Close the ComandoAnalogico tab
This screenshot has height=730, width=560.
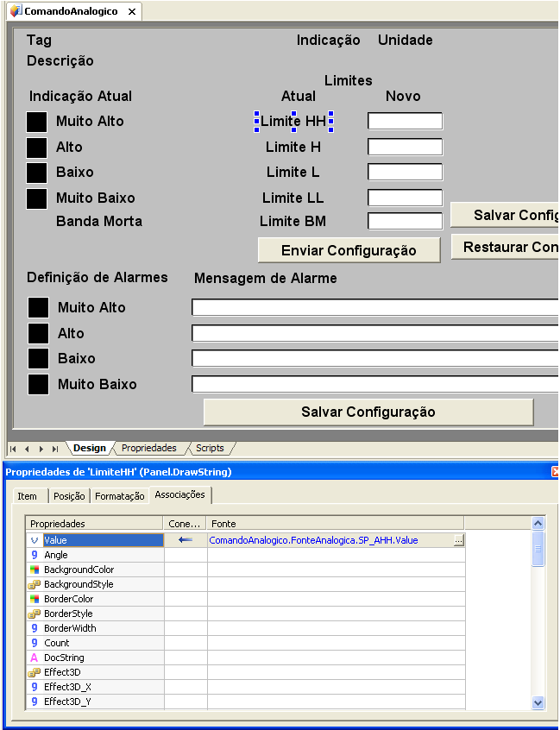click(132, 11)
